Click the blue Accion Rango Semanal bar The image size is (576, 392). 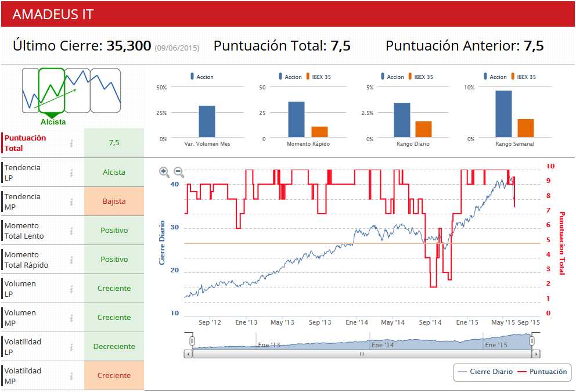[503, 114]
